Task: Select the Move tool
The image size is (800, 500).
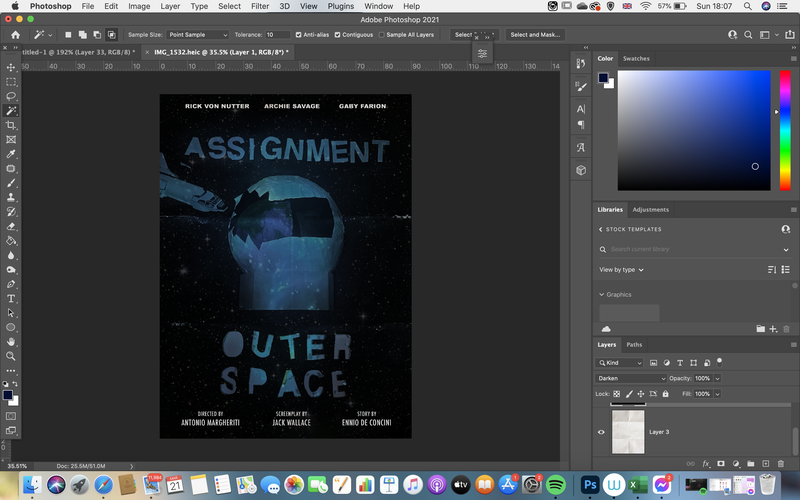Action: pyautogui.click(x=11, y=67)
